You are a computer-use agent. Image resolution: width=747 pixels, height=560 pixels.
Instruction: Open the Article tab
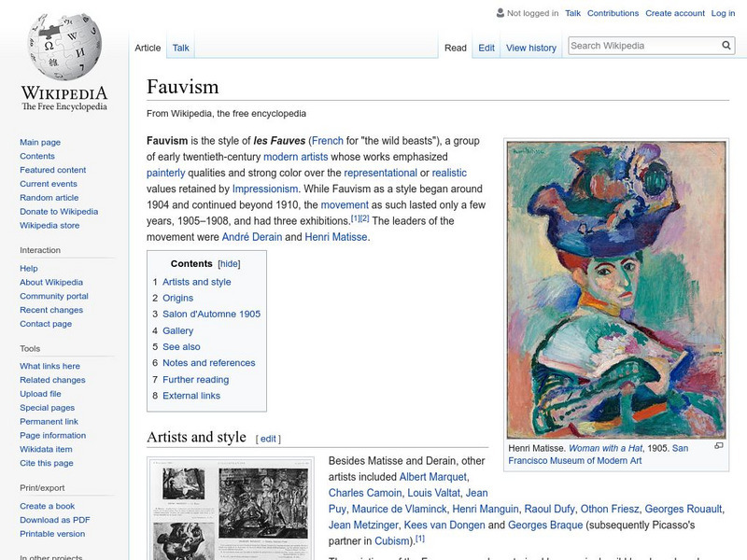[148, 48]
